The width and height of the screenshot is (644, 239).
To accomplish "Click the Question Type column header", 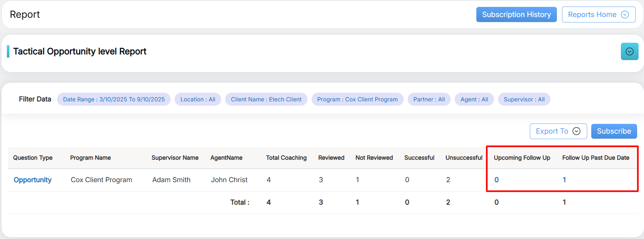I will click(33, 158).
